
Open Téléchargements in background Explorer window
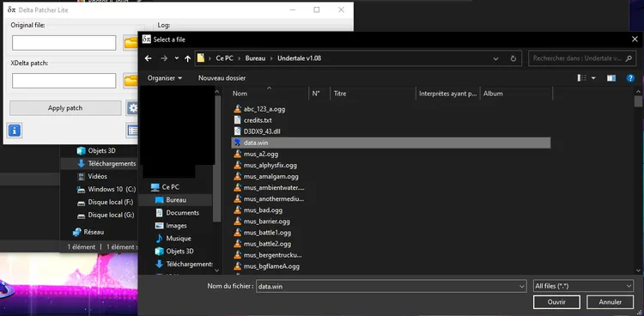[106, 163]
